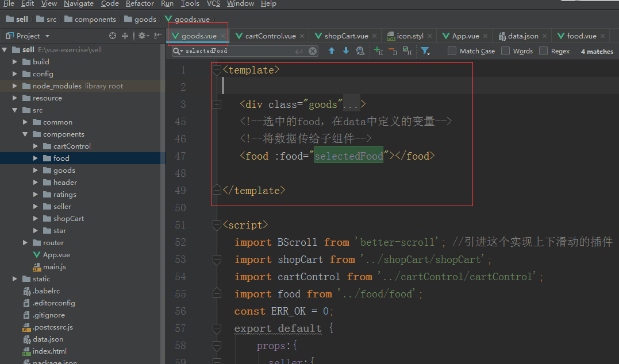Close the cartControl.vue tab
The height and width of the screenshot is (364, 619).
(x=302, y=36)
